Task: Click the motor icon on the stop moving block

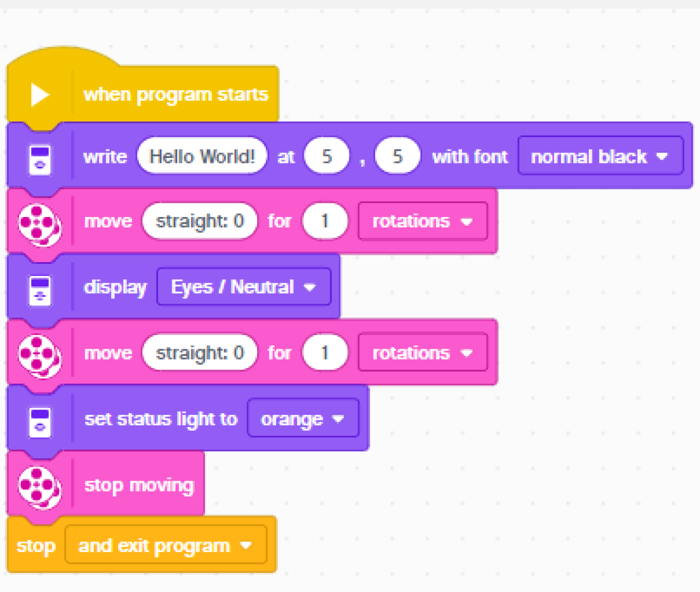Action: (39, 488)
